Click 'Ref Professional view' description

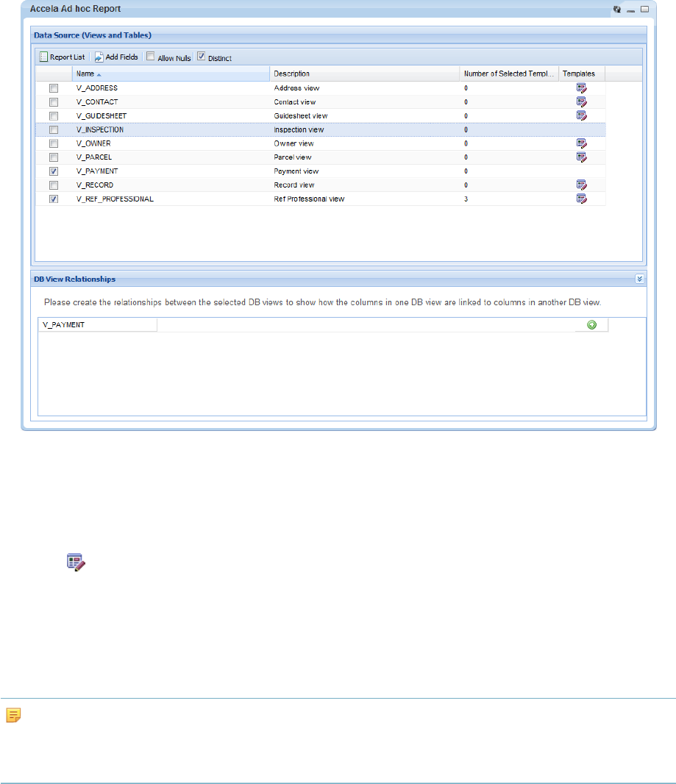pyautogui.click(x=309, y=199)
